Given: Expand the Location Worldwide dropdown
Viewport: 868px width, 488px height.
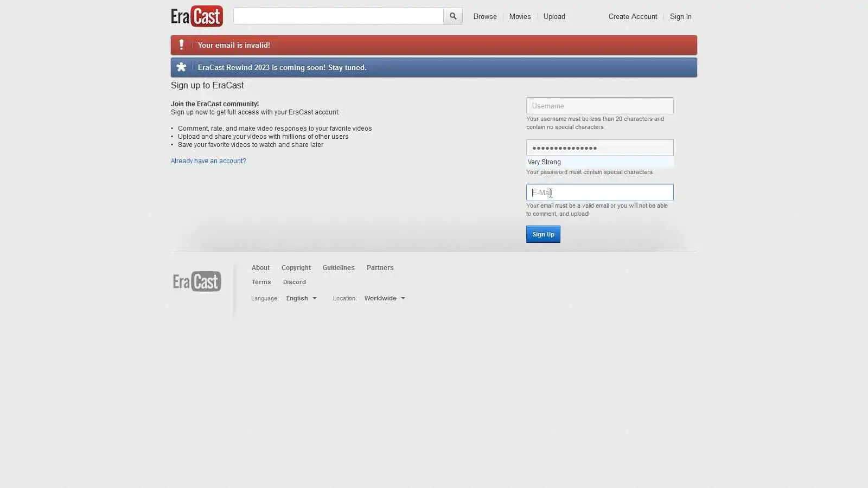Looking at the screenshot, I should [x=385, y=298].
